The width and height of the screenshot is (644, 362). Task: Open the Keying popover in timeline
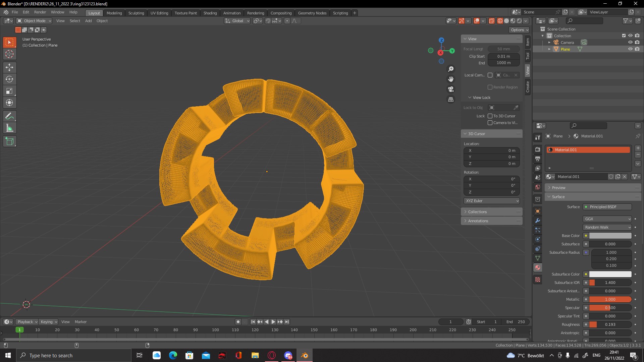(49, 322)
